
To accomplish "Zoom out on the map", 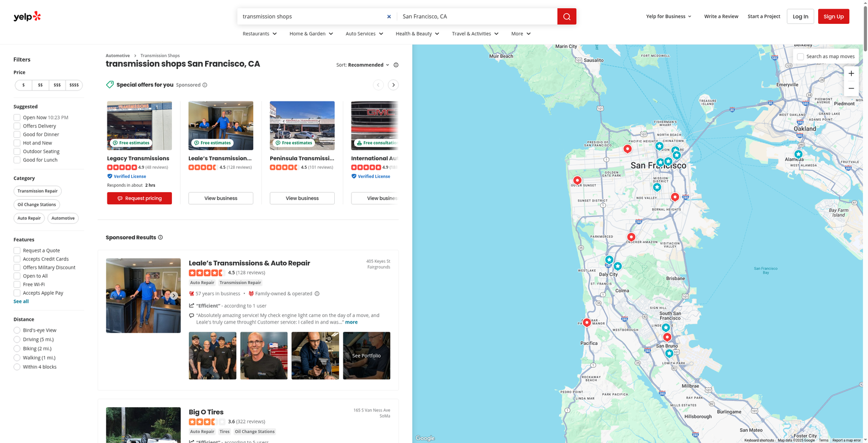I will click(x=851, y=88).
